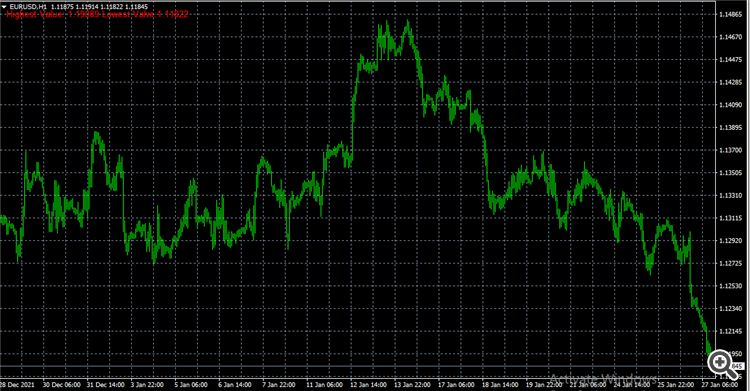
Task: Click the 1.14475 price axis label
Action: point(731,60)
